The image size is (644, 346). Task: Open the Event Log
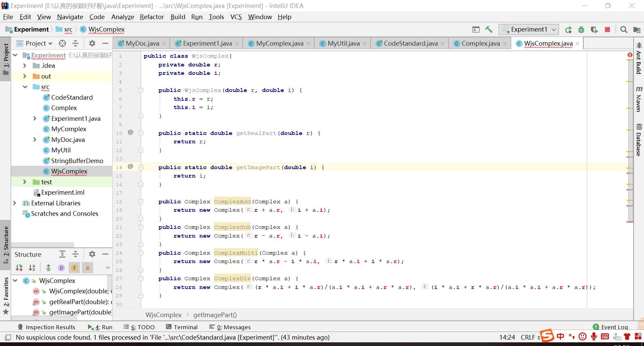(610, 327)
